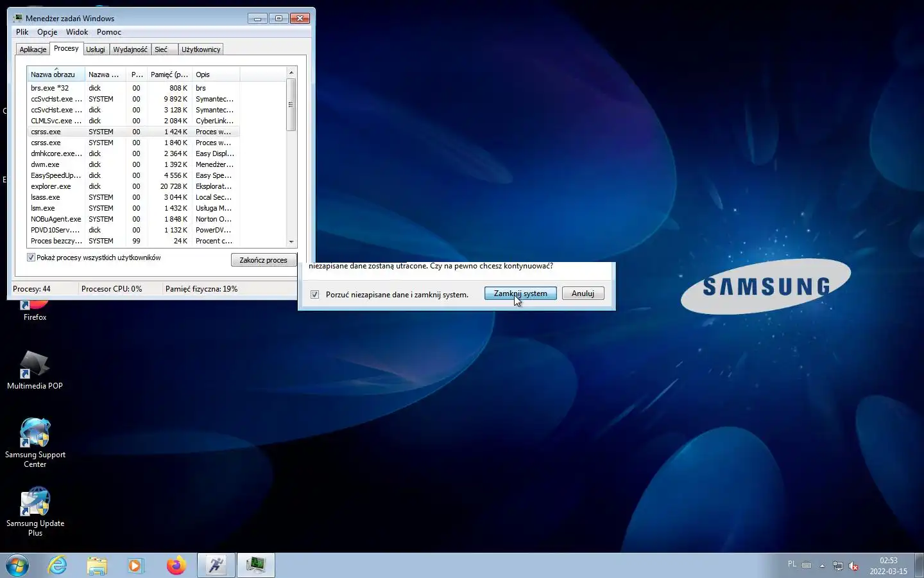924x578 pixels.
Task: Select the lsm.exe process row
Action: (x=133, y=208)
